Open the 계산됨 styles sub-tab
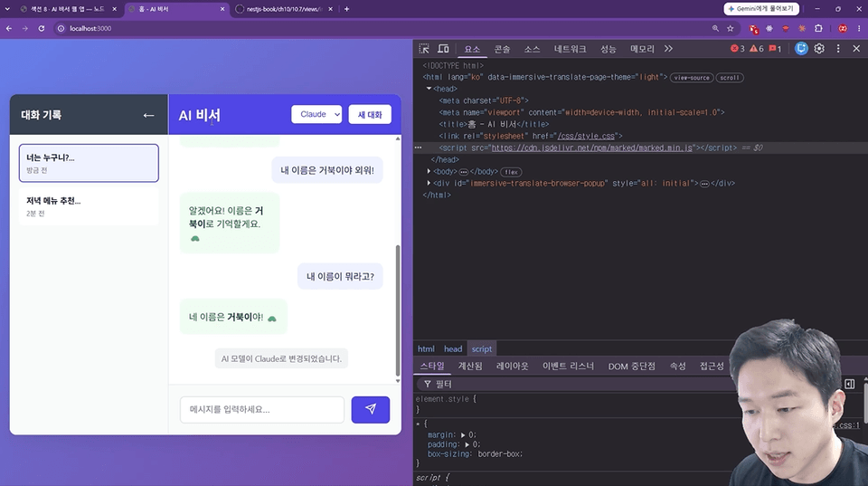 (470, 367)
